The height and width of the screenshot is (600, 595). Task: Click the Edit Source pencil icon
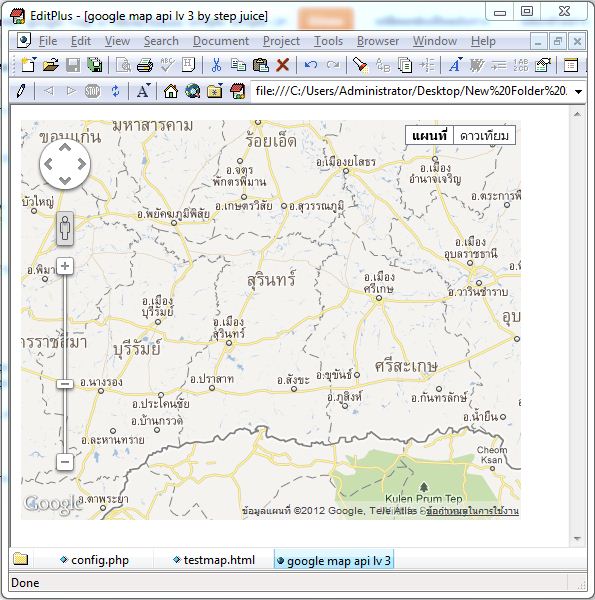(21, 91)
